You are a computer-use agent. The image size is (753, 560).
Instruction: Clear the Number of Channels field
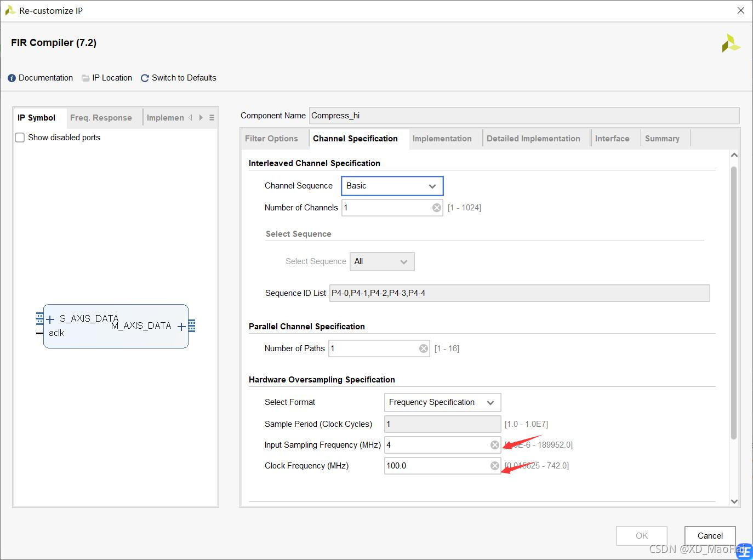[x=436, y=208]
